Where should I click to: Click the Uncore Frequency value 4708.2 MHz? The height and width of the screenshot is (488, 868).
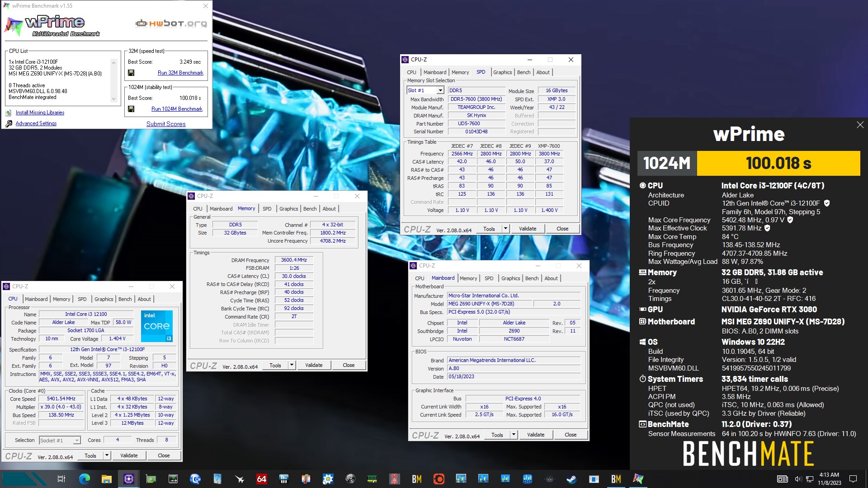[x=333, y=241]
